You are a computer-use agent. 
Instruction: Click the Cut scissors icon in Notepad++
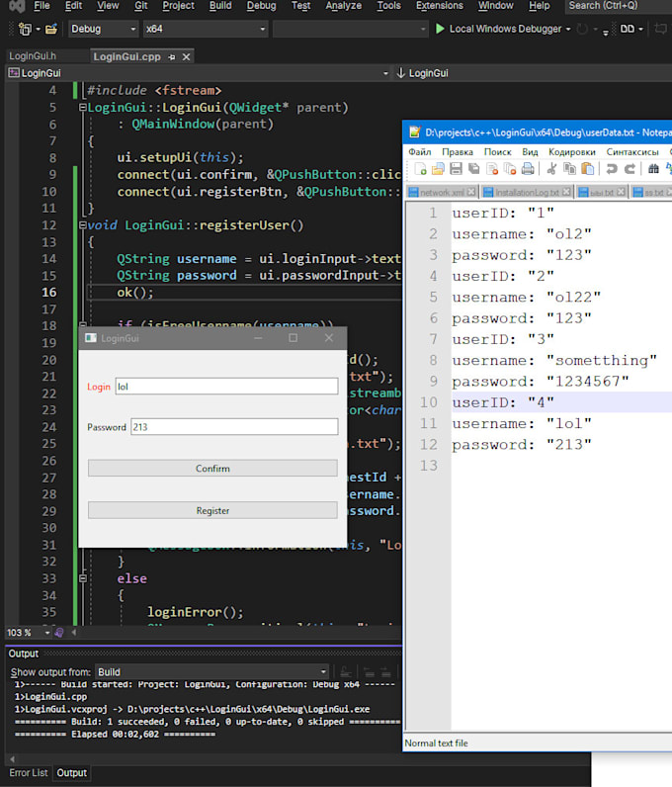click(x=553, y=169)
